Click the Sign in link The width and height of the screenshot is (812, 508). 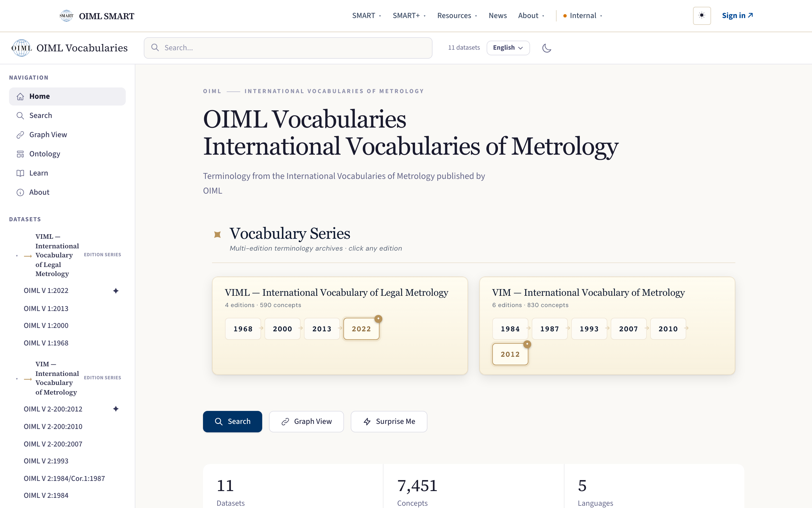click(737, 16)
